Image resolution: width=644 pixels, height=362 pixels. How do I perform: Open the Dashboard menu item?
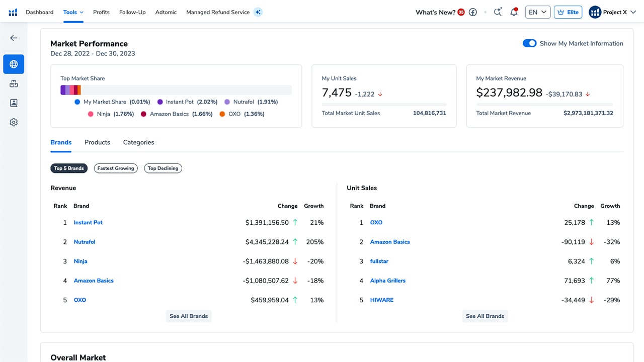coord(40,12)
